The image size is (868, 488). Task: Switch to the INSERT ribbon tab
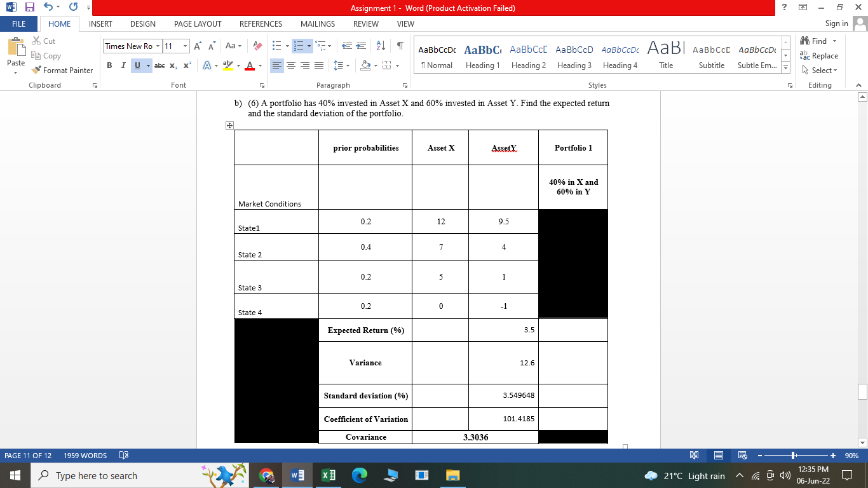tap(100, 24)
